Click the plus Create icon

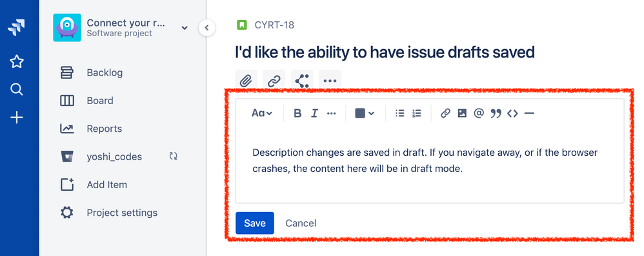tap(16, 118)
